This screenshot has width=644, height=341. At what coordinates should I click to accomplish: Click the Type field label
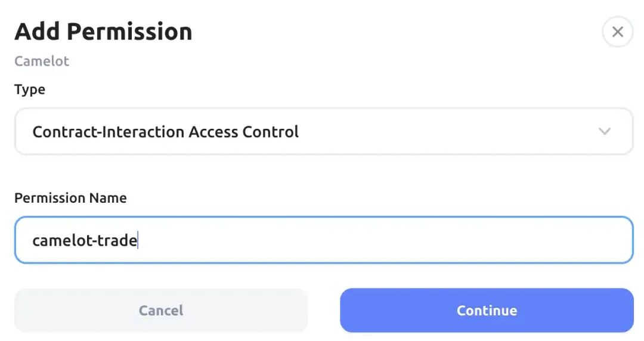point(30,89)
